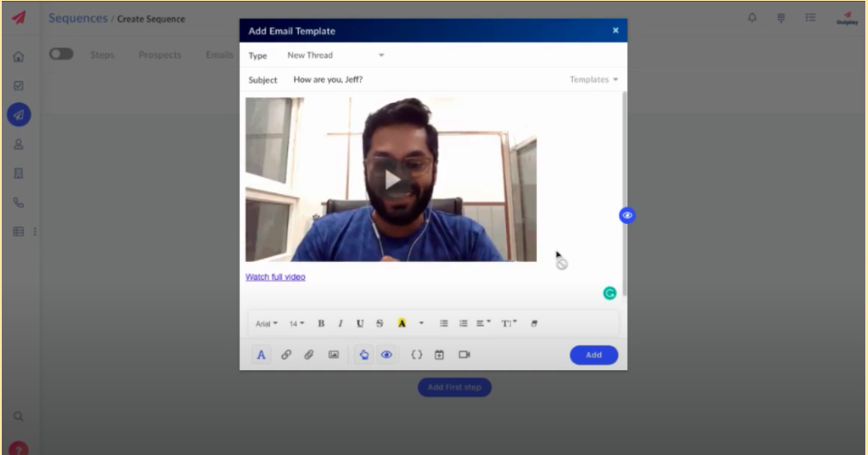
Task: Open the sidebar search icon
Action: coord(18,416)
